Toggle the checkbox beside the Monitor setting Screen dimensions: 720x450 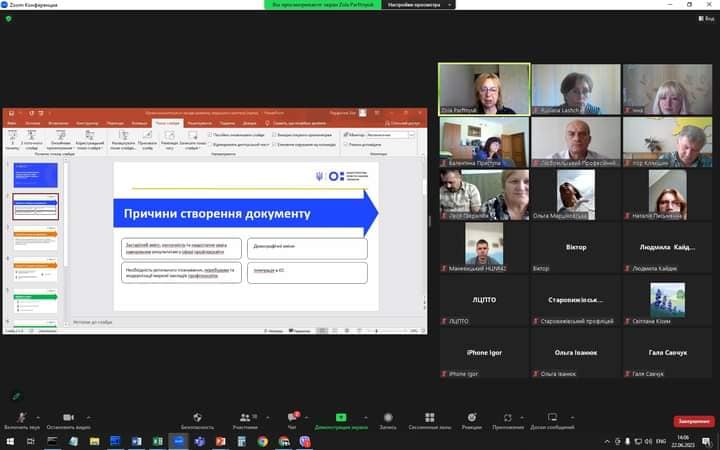(x=345, y=134)
